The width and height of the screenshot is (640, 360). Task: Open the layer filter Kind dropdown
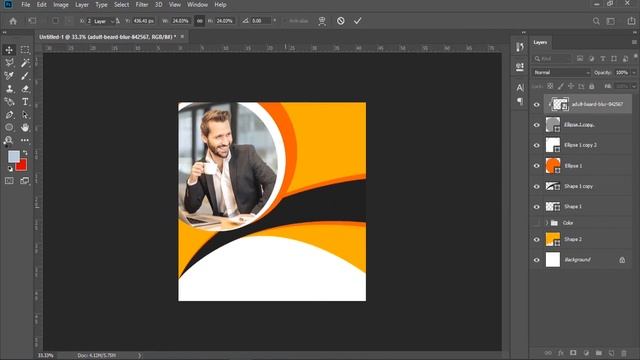click(552, 59)
